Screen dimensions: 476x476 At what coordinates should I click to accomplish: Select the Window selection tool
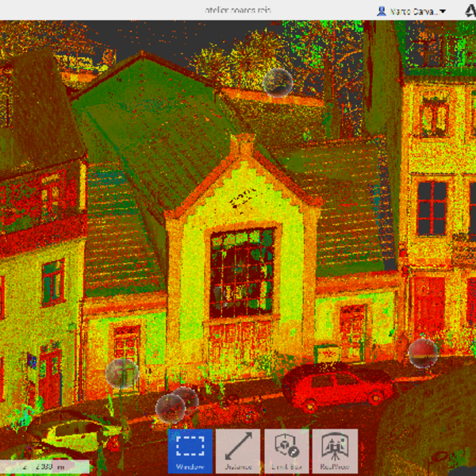pyautogui.click(x=190, y=451)
